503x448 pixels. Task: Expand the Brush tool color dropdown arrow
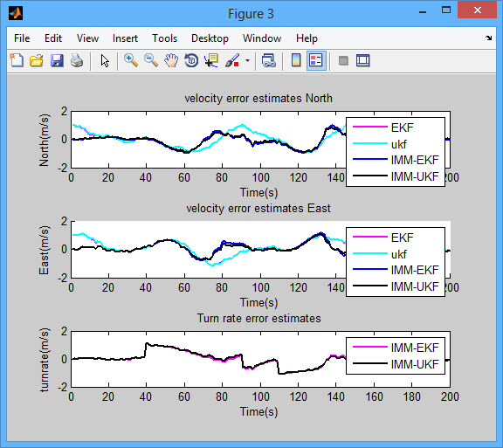click(x=247, y=60)
